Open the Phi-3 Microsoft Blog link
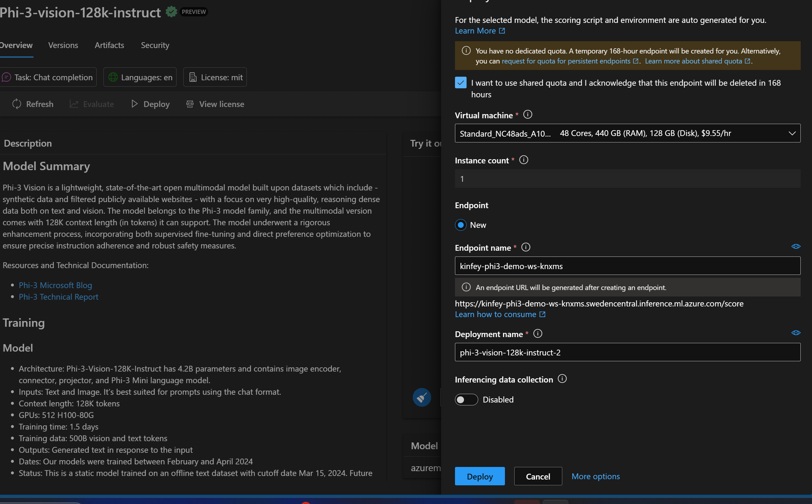 click(x=55, y=285)
